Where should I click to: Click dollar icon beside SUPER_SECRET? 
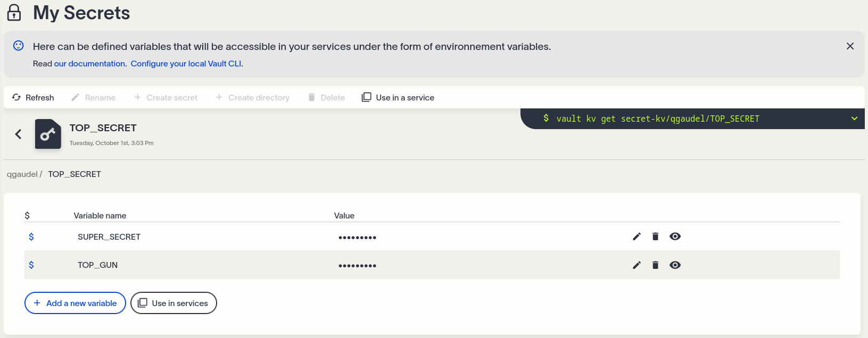(x=31, y=236)
